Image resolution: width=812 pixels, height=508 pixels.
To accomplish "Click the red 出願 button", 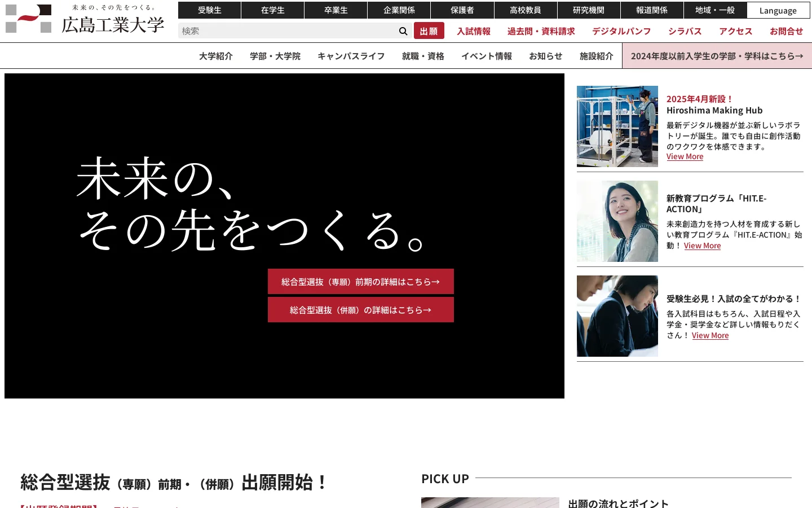I will (x=429, y=31).
